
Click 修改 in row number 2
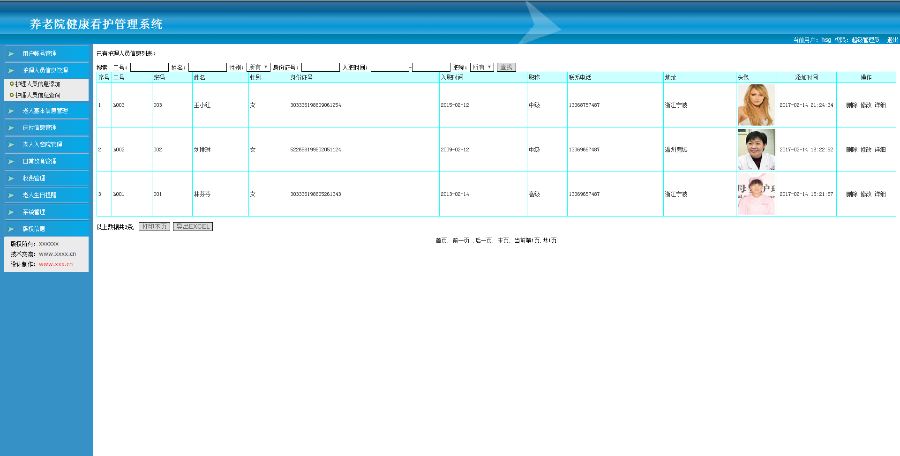pyautogui.click(x=866, y=149)
